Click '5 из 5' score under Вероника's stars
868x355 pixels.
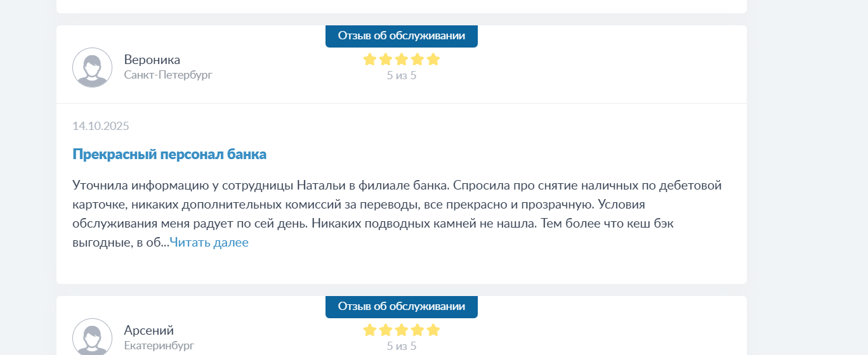click(401, 75)
